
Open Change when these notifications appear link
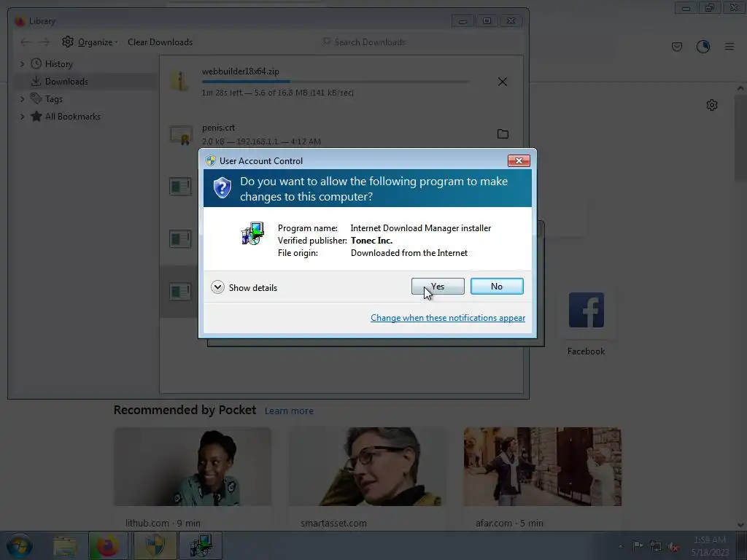(x=448, y=318)
